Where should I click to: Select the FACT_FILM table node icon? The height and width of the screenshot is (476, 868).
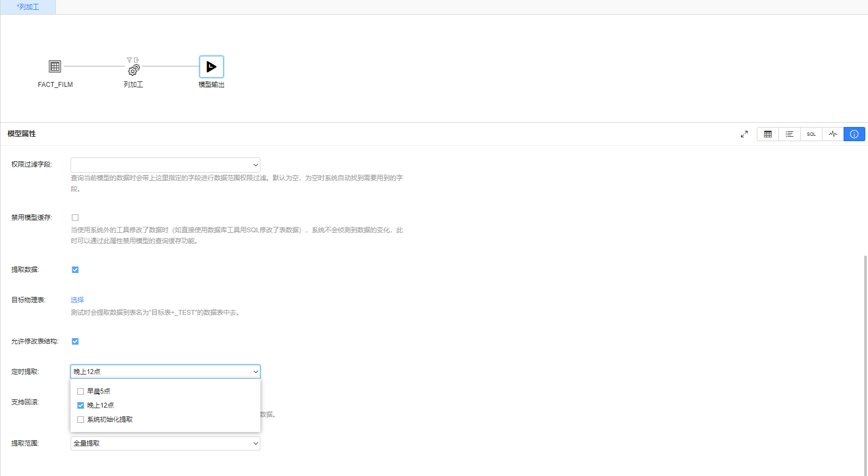tap(55, 67)
